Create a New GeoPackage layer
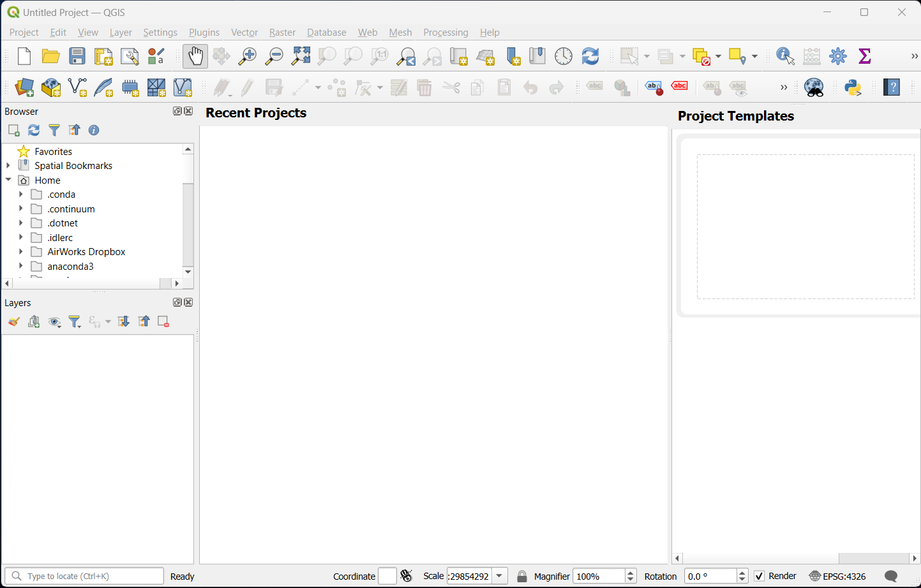The height and width of the screenshot is (588, 921). tap(51, 87)
